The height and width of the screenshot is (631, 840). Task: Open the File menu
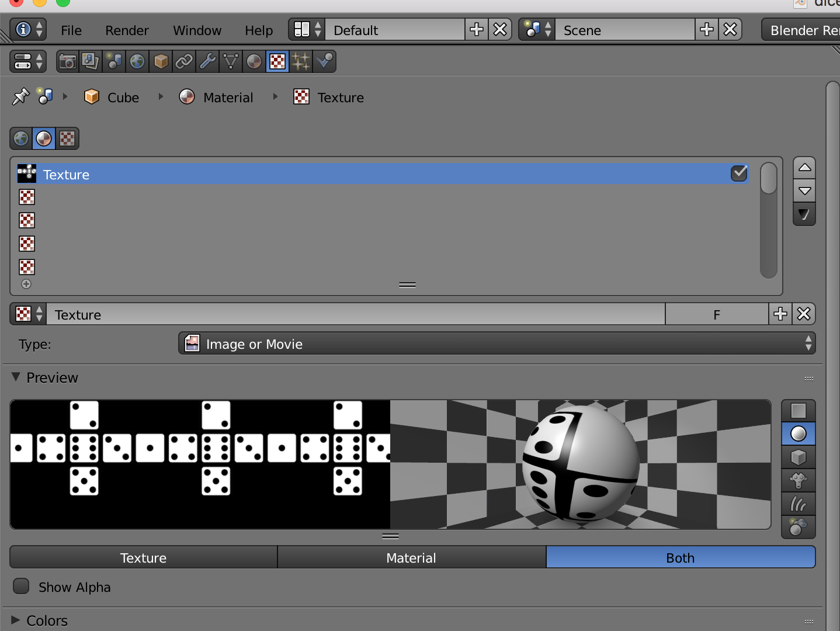(71, 30)
